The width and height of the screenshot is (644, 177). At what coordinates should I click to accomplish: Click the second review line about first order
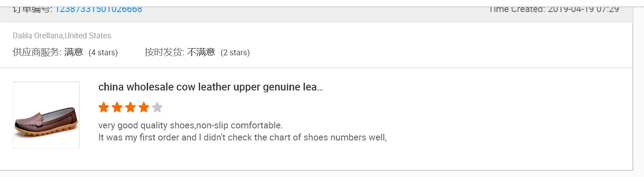tap(242, 137)
